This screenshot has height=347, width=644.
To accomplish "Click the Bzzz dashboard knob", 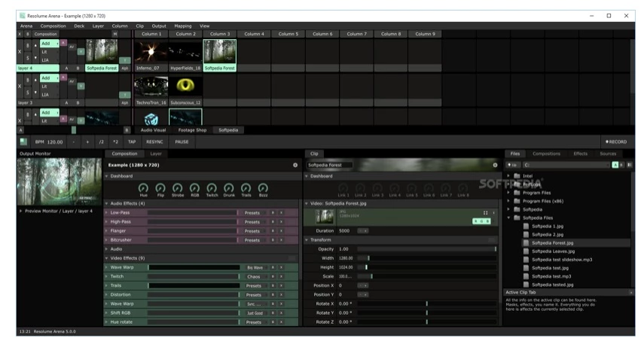I will [x=263, y=188].
